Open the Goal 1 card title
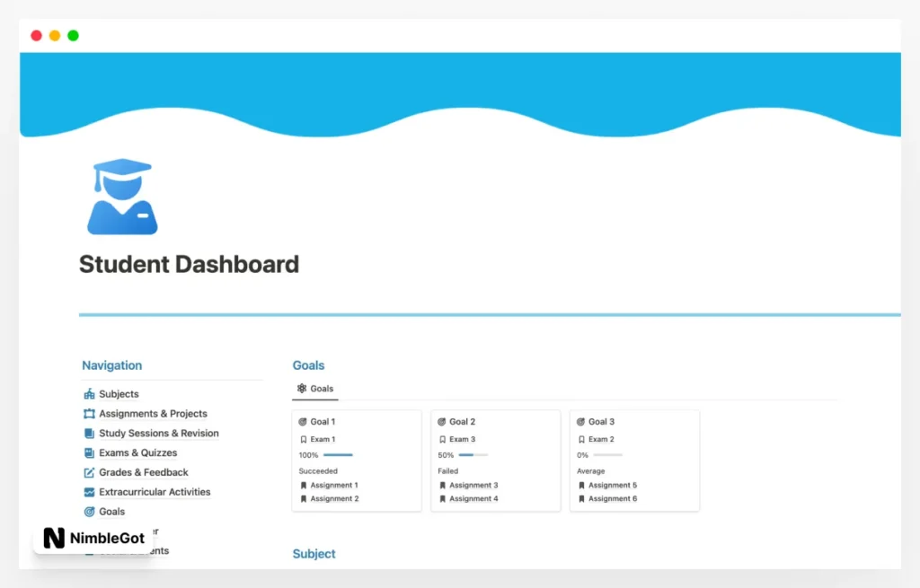920x588 pixels. (x=323, y=422)
